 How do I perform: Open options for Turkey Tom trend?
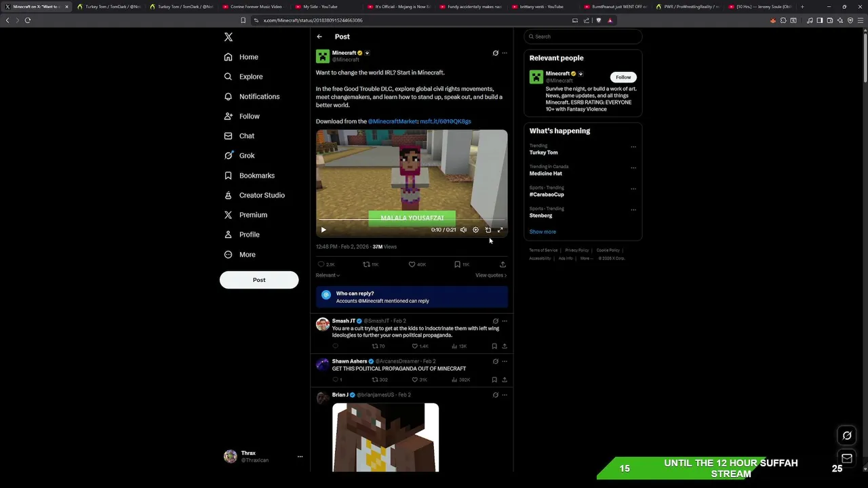[x=633, y=146]
